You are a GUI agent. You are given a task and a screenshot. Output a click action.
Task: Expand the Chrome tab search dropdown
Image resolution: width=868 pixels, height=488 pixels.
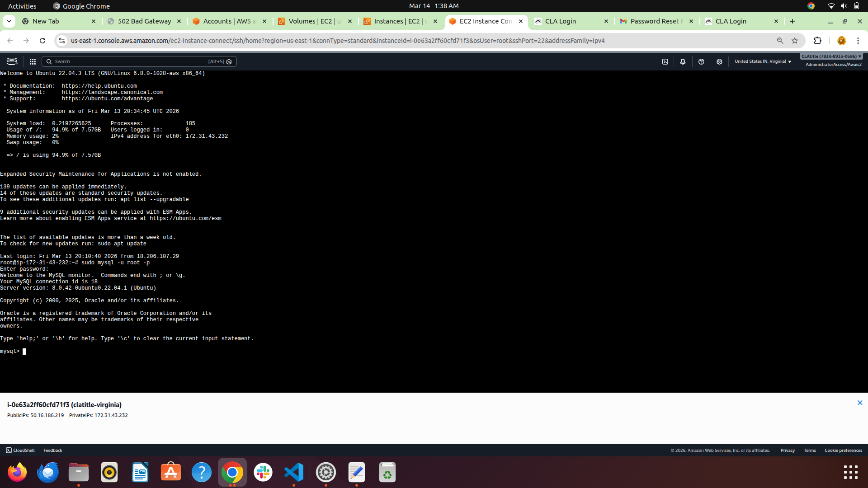tap(9, 21)
